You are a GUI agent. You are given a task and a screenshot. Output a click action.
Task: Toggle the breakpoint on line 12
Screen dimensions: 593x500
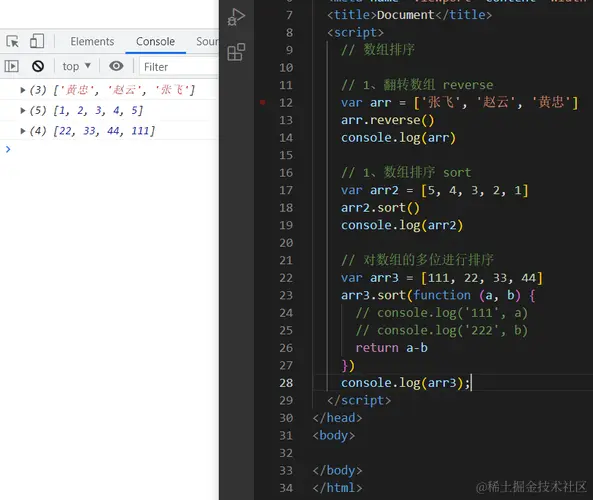click(x=262, y=102)
